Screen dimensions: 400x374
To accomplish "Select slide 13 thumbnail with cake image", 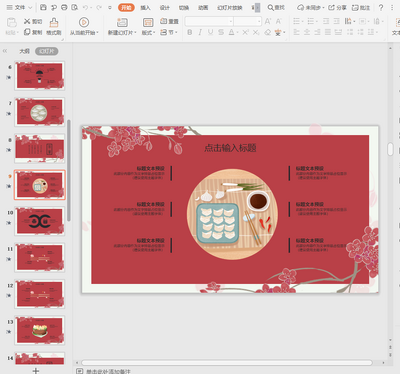I will [x=40, y=330].
